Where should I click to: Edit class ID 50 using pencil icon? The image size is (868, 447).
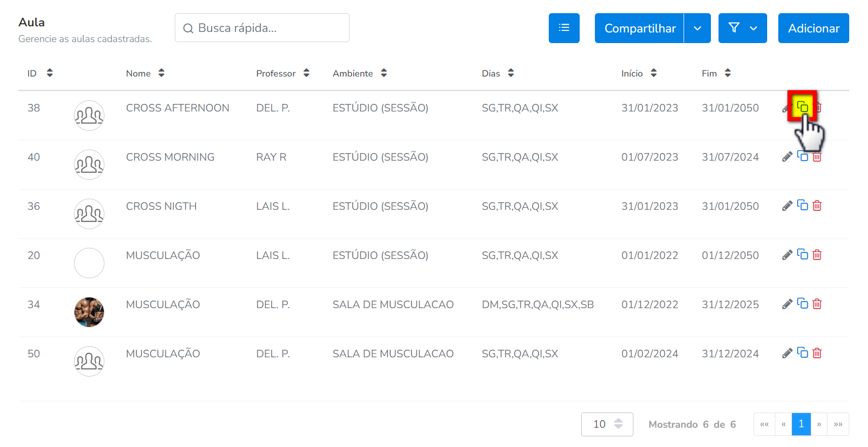coord(787,353)
